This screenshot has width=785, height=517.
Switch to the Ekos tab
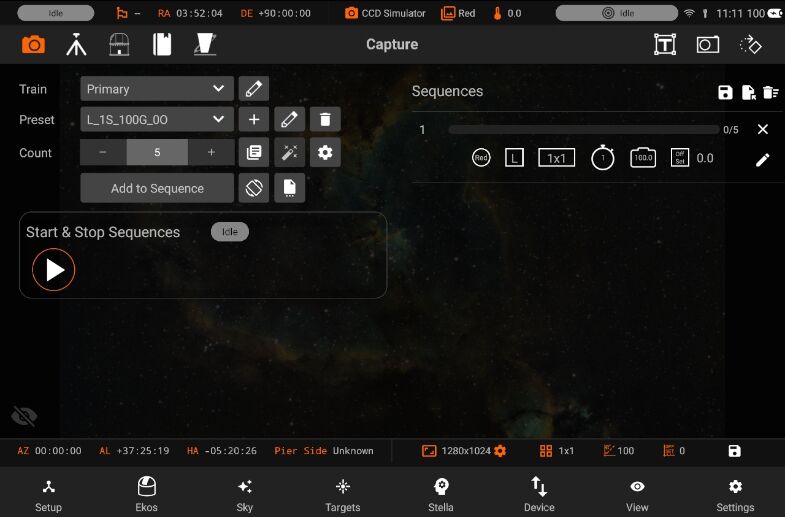tap(146, 494)
